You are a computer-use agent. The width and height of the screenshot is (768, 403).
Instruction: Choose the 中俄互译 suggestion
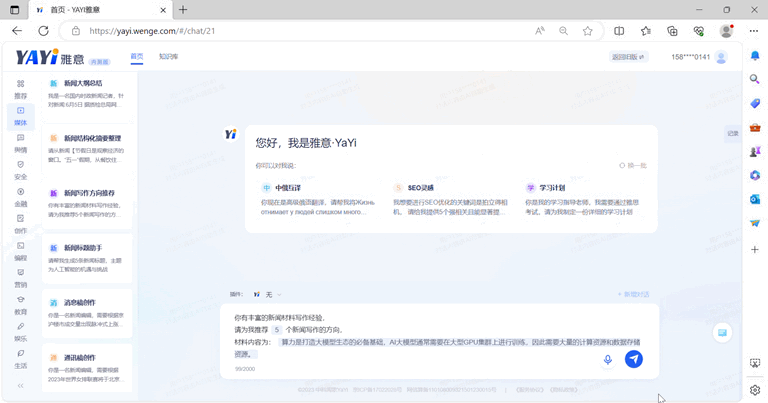[x=318, y=200]
